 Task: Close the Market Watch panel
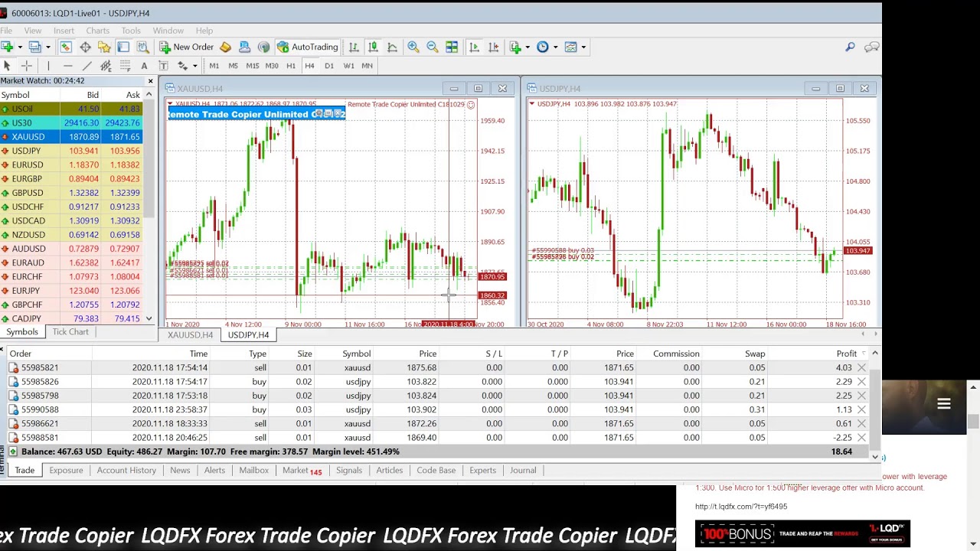pyautogui.click(x=150, y=80)
